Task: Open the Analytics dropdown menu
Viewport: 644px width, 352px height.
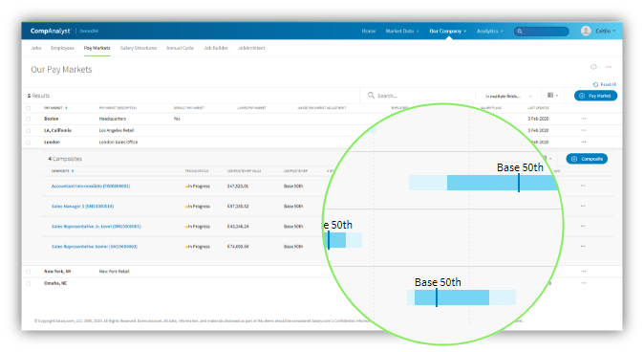Action: click(489, 31)
